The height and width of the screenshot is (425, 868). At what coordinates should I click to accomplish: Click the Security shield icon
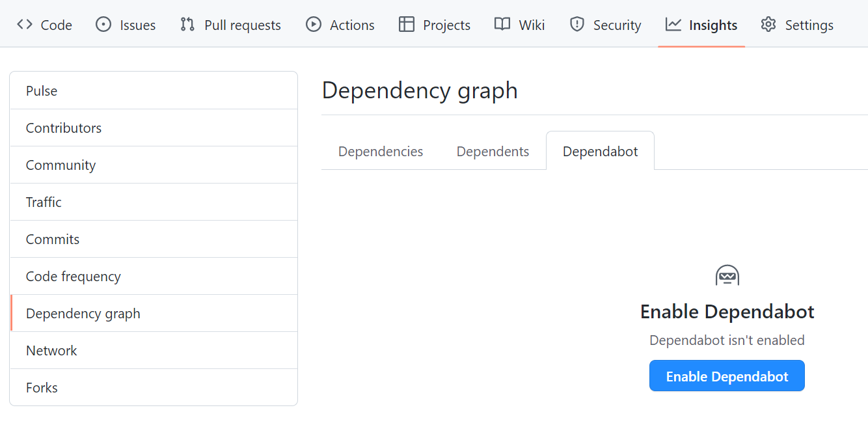click(577, 25)
